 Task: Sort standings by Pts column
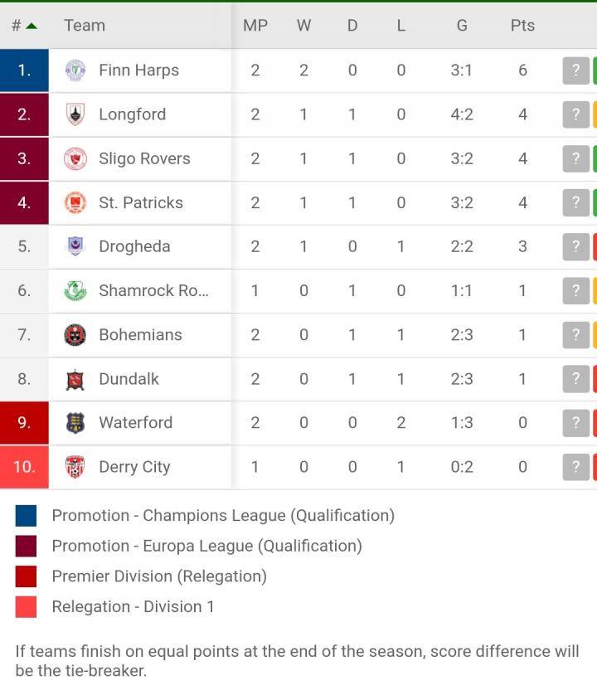click(x=522, y=26)
